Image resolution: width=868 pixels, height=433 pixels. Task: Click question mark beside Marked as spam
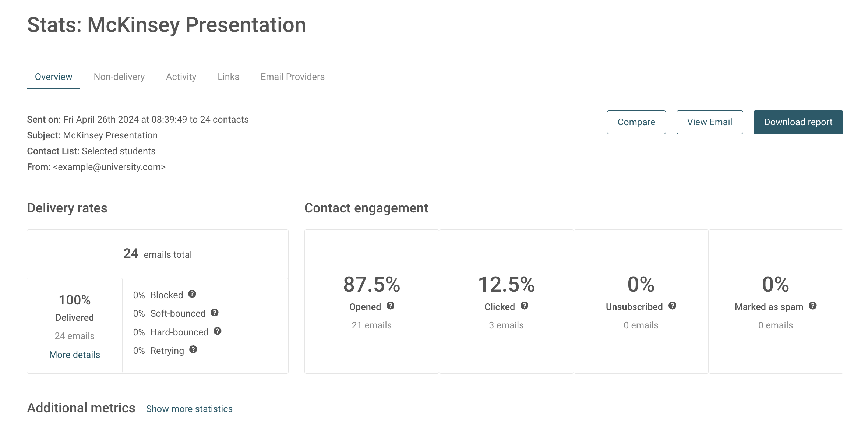point(813,306)
